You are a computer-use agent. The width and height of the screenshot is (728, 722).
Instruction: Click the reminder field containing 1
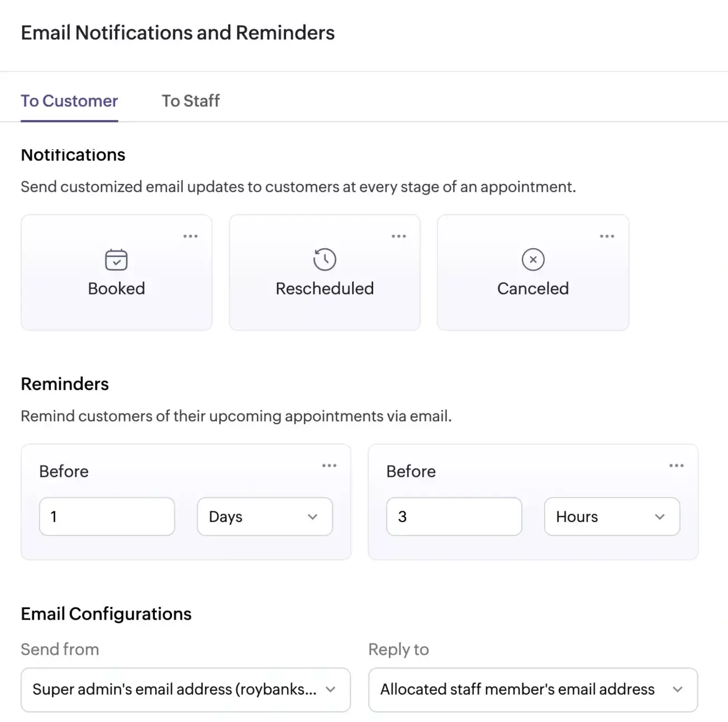tap(107, 517)
